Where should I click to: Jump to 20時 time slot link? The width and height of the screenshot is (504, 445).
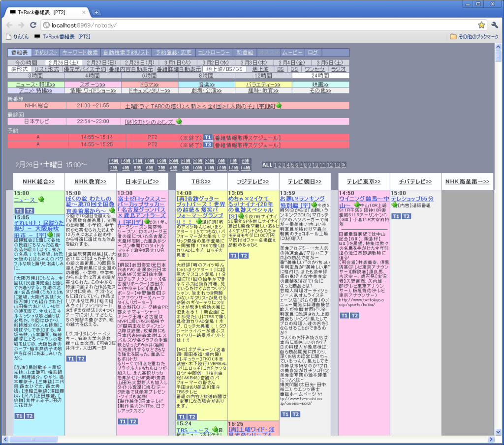[173, 161]
